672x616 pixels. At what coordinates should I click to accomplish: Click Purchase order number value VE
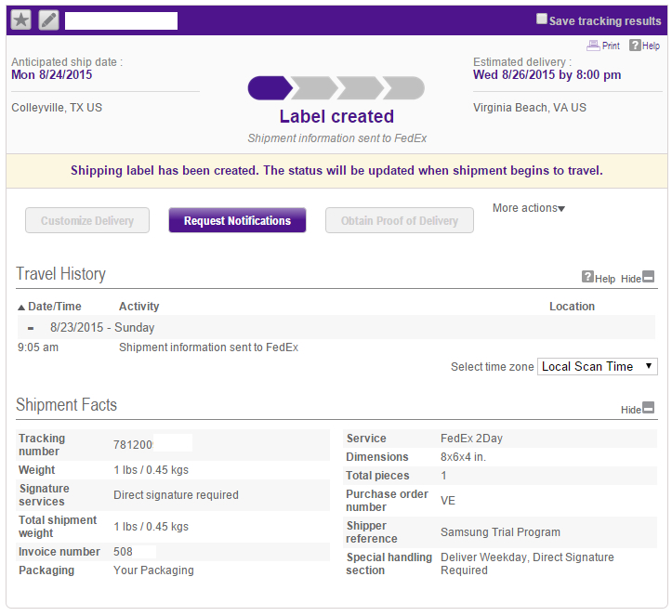[448, 501]
